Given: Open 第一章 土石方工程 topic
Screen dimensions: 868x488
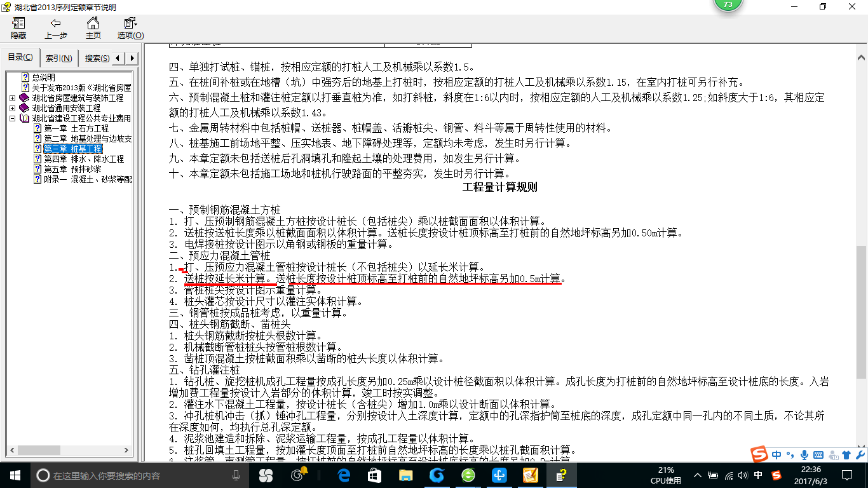Looking at the screenshot, I should [76, 128].
